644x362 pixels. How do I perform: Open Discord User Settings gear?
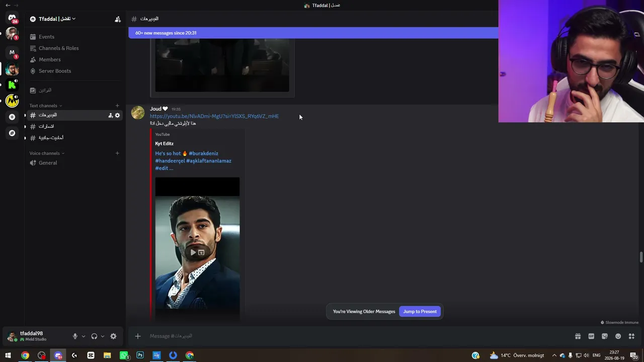[x=113, y=336]
